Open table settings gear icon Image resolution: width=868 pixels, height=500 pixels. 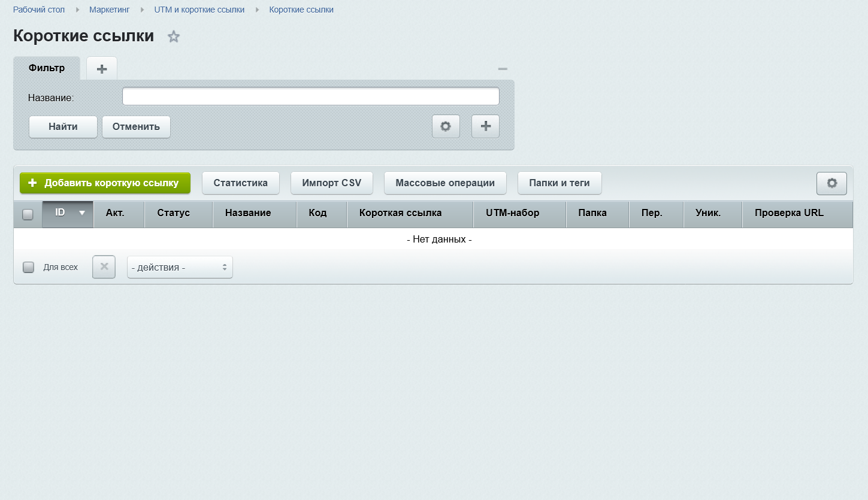(x=831, y=183)
